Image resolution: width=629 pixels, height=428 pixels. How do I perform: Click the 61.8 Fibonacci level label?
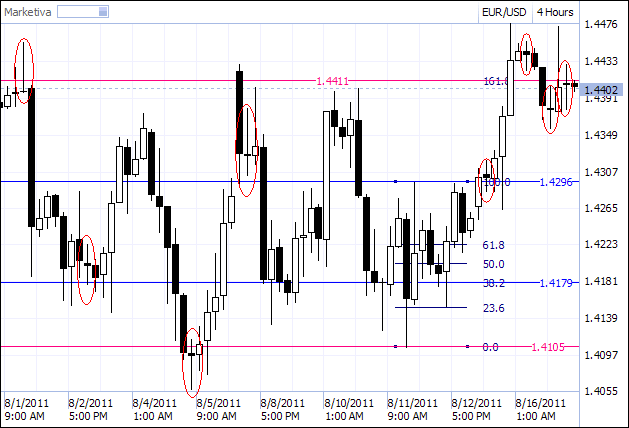click(493, 245)
